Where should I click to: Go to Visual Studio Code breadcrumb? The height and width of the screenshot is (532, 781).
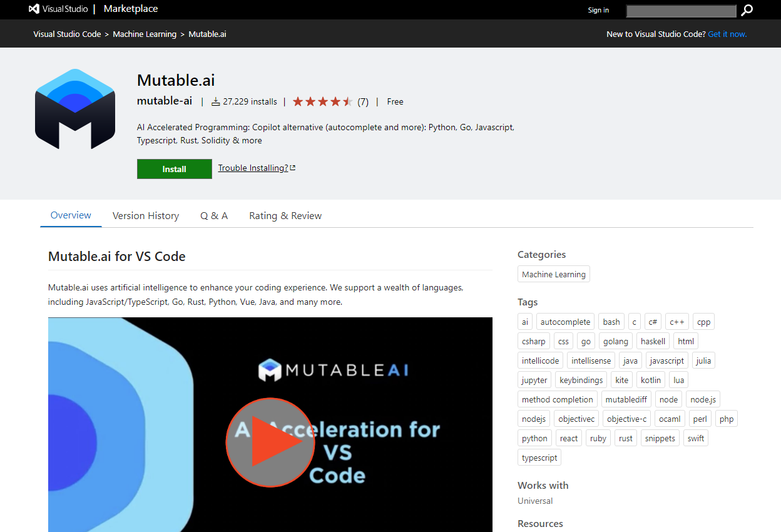click(x=67, y=34)
